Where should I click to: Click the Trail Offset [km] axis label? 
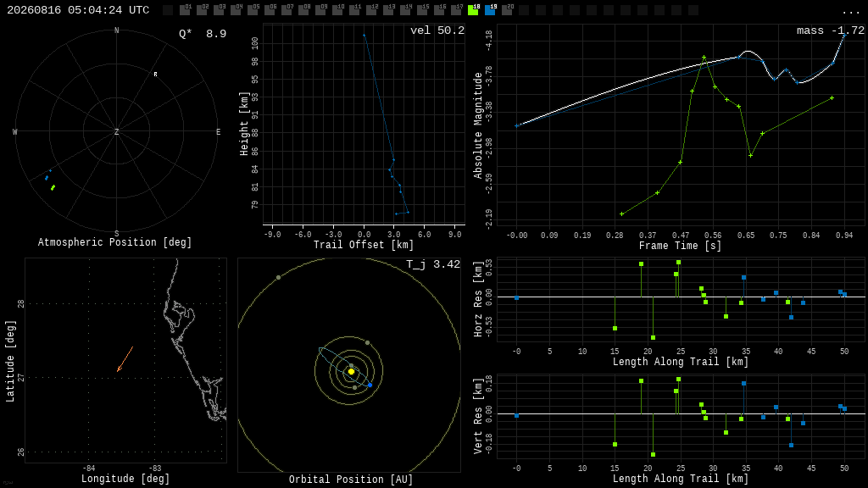point(364,245)
